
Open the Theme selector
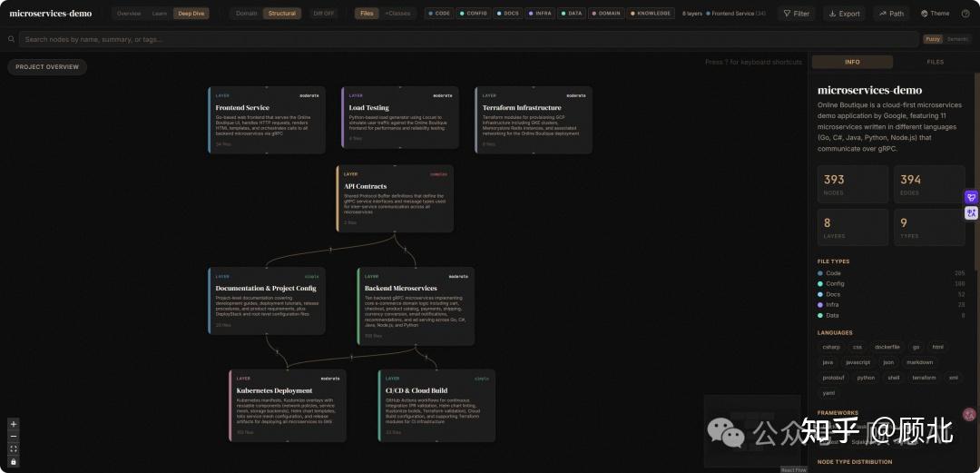[935, 13]
